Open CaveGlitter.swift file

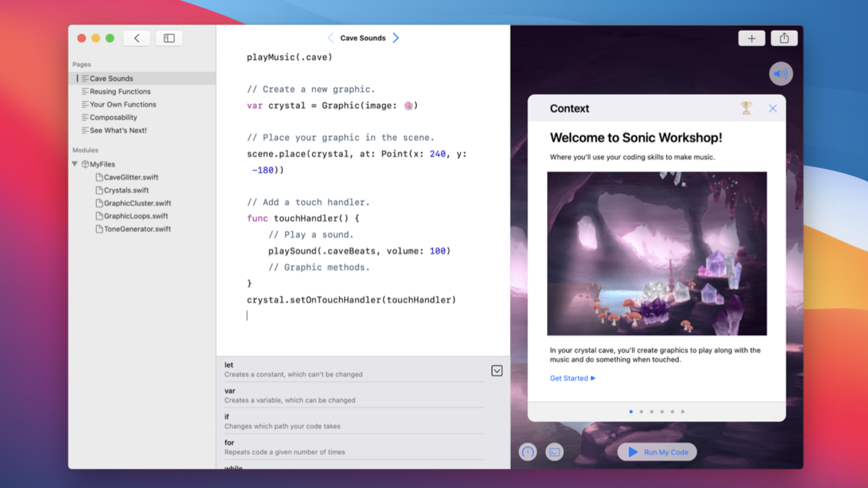tap(142, 177)
